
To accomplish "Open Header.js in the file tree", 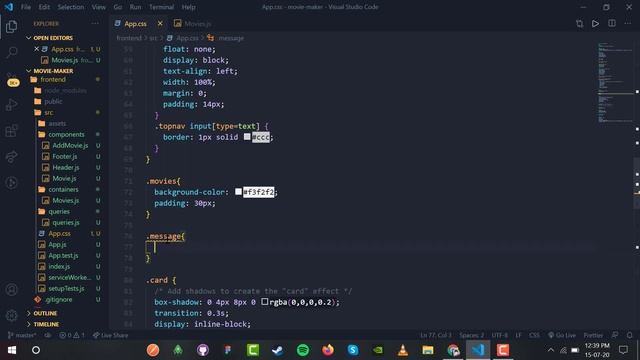I will 66,167.
